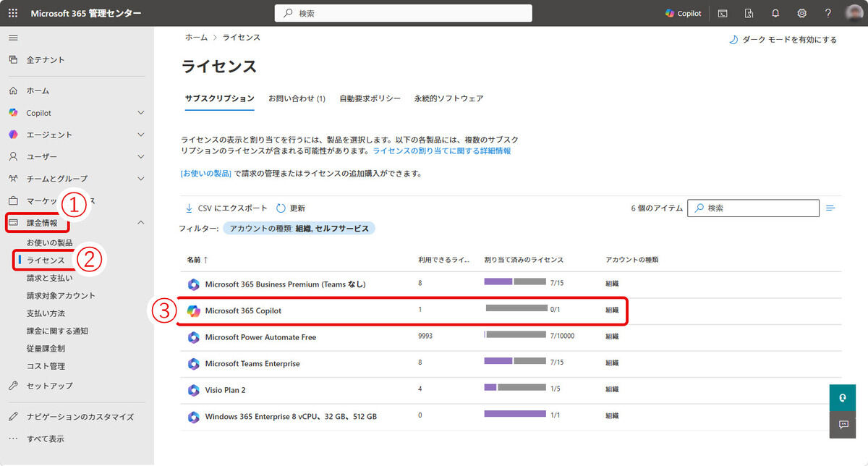This screenshot has height=466, width=868.
Task: Open the お使いの製品 link in description
Action: (206, 174)
